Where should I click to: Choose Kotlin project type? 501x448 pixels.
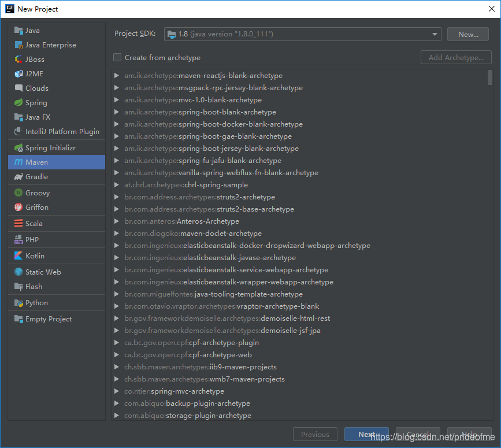pos(57,256)
